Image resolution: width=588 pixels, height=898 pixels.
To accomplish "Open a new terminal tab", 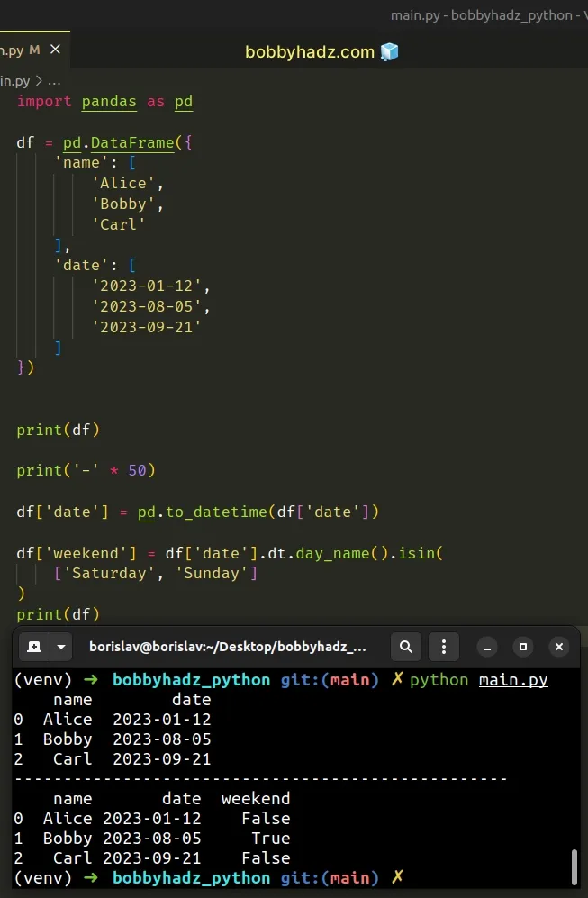I will 34,647.
